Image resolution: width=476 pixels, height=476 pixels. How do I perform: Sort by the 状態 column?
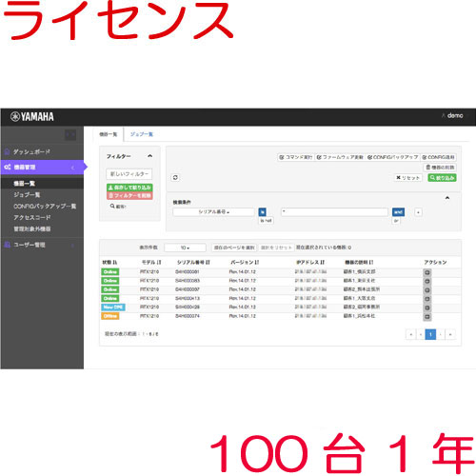tap(109, 262)
